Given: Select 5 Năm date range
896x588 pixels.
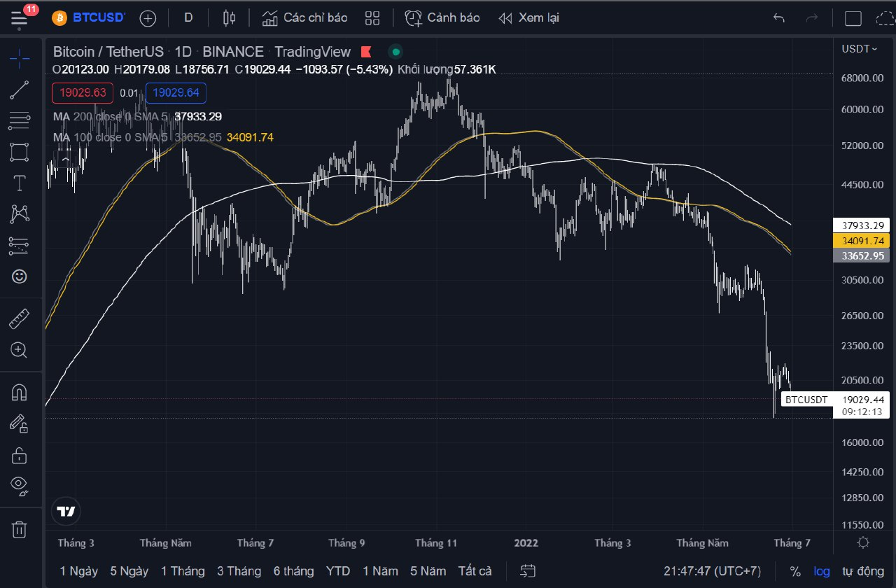Looking at the screenshot, I should click(428, 571).
